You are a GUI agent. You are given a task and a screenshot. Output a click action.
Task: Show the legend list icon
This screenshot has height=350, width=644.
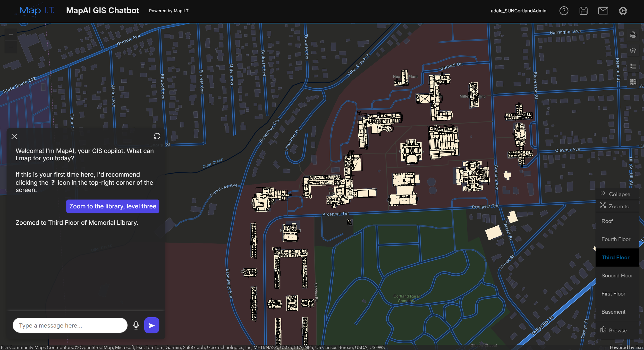(x=633, y=67)
